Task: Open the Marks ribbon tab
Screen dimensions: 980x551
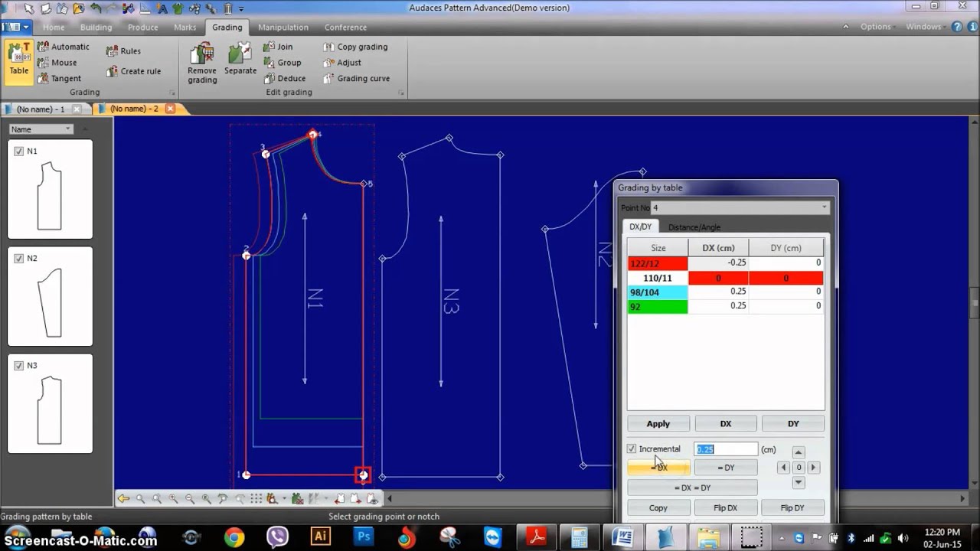Action: pos(185,27)
